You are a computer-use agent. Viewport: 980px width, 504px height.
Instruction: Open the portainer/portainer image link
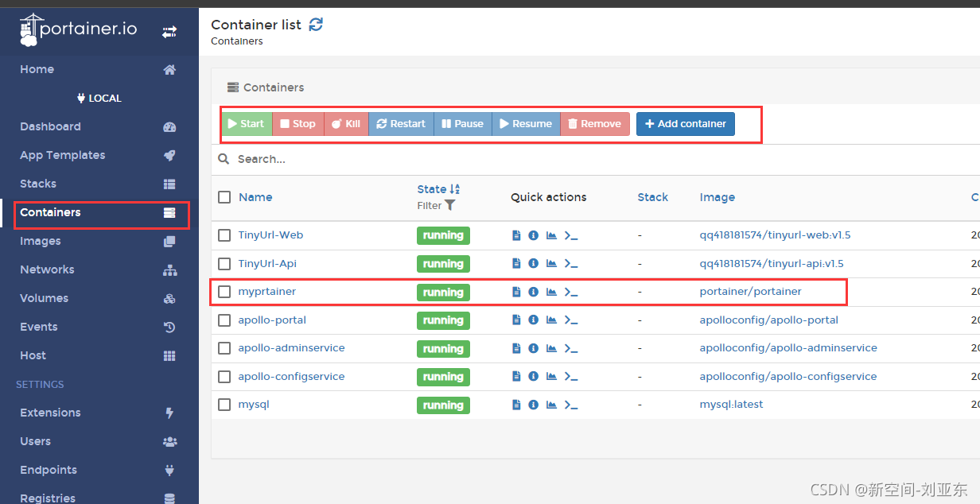point(751,292)
